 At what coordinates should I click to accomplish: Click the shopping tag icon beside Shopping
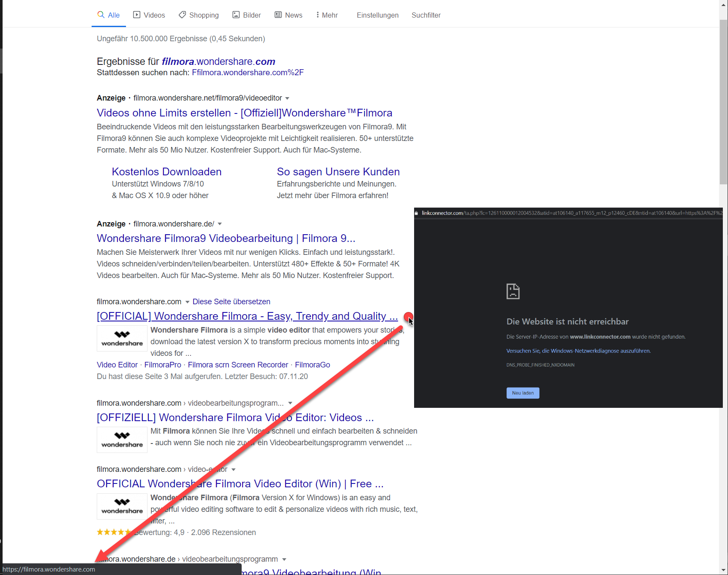[182, 14]
